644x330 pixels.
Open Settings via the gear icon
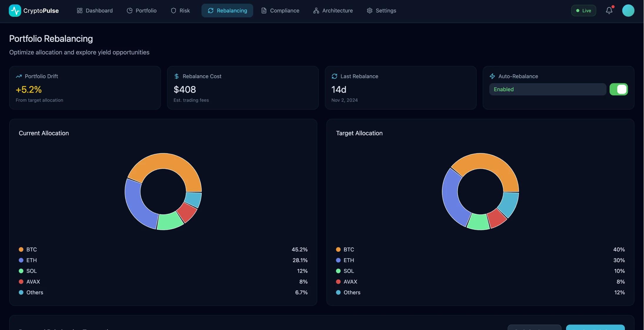tap(369, 11)
